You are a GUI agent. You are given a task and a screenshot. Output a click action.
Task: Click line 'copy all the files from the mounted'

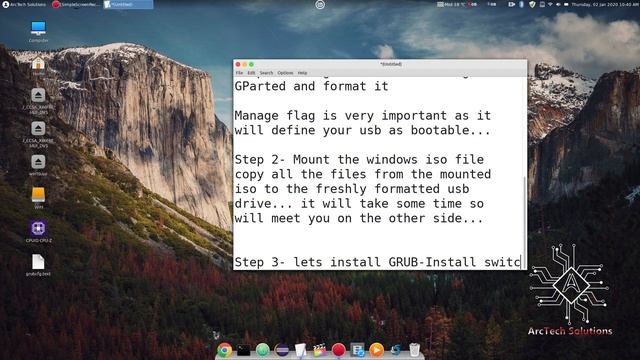pyautogui.click(x=362, y=174)
